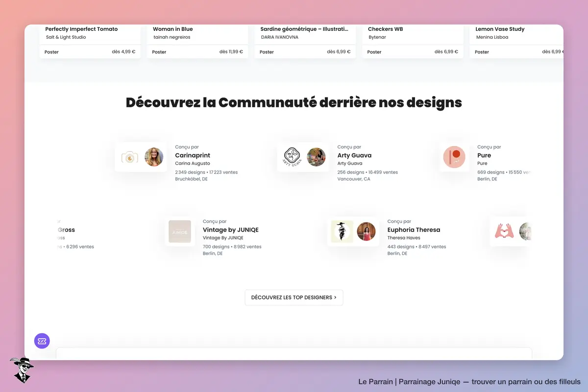The width and height of the screenshot is (588, 392).
Task: Open the Perfectly Imperfect Tomato poster
Action: 81,29
